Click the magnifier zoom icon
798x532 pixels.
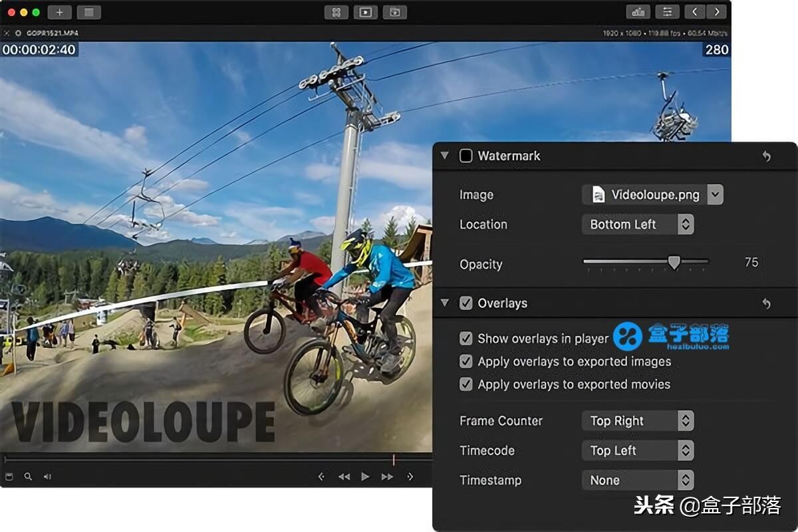28,476
